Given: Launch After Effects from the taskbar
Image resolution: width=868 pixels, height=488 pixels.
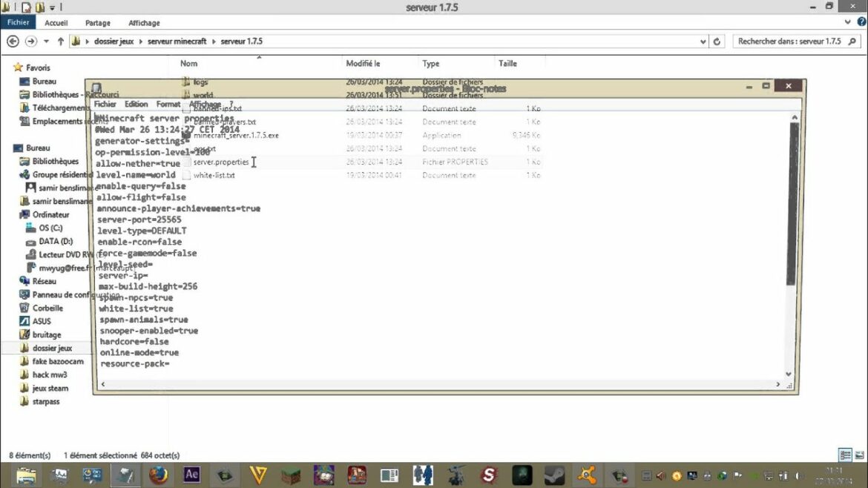Looking at the screenshot, I should tap(191, 475).
